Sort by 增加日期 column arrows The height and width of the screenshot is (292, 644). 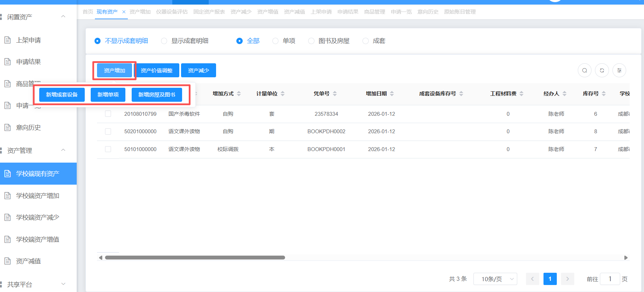392,94
